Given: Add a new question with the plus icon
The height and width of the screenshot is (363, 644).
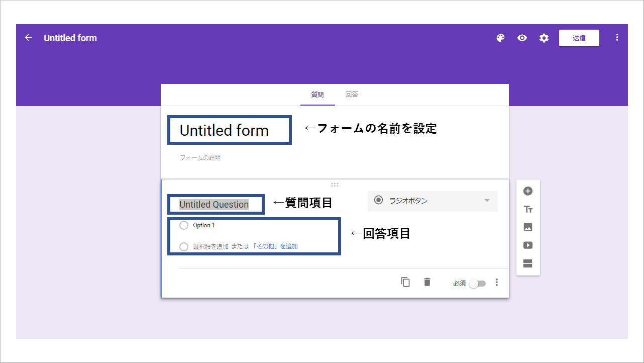Looking at the screenshot, I should pyautogui.click(x=528, y=191).
